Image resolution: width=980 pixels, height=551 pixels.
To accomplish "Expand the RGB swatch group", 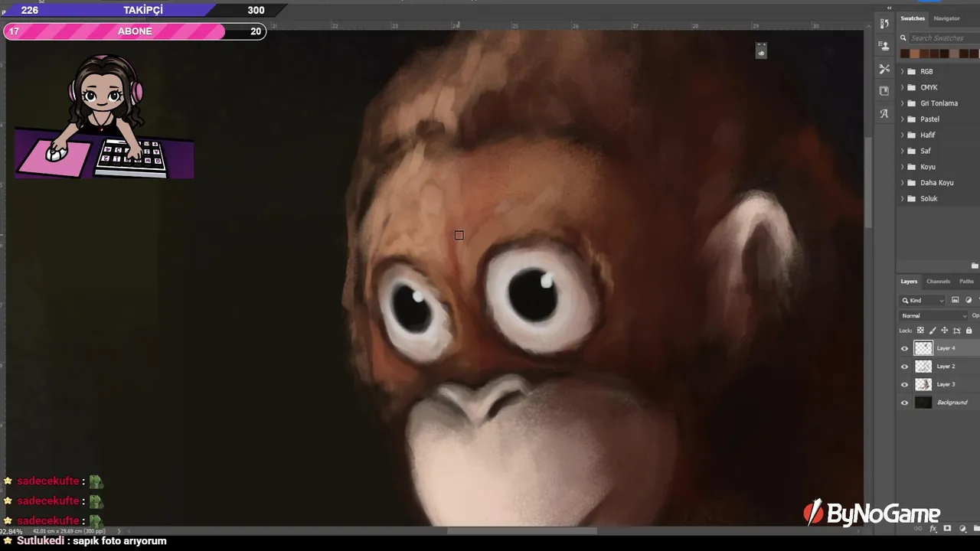I will [902, 71].
